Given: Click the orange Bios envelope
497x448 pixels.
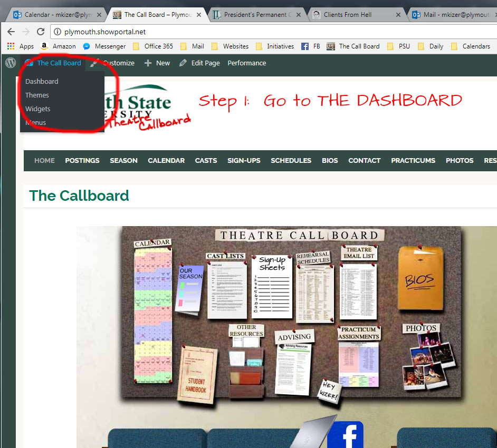Looking at the screenshot, I should click(420, 278).
